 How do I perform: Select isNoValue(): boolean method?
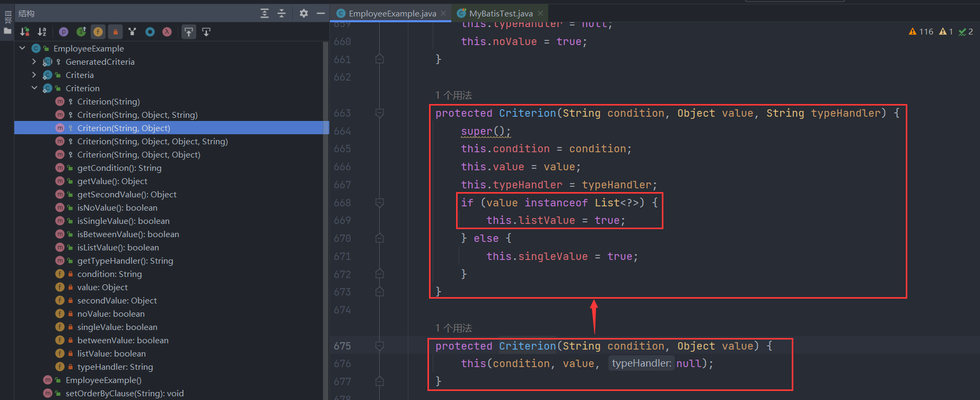117,207
